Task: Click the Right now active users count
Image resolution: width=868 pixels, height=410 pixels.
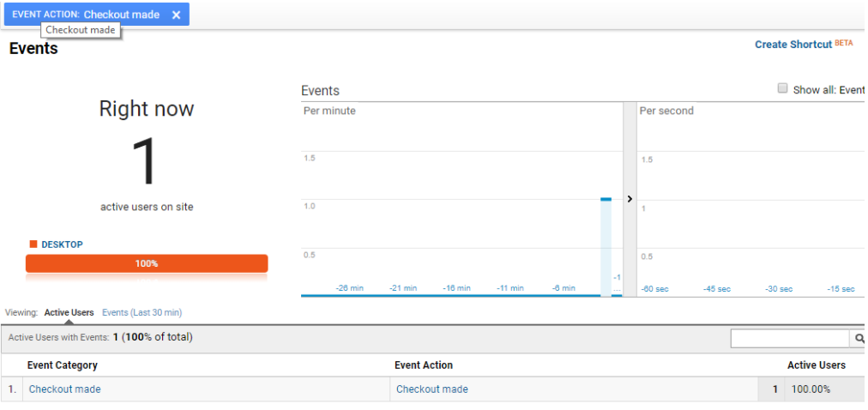Action: tap(146, 161)
